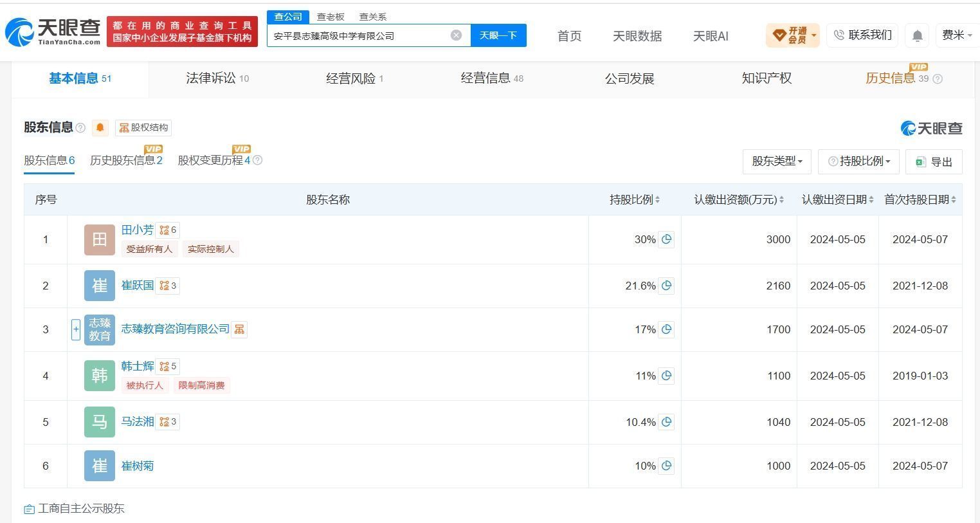Open 志臻教育咨询有限公司 company link
Viewport: 980px width, 523px height.
(175, 329)
